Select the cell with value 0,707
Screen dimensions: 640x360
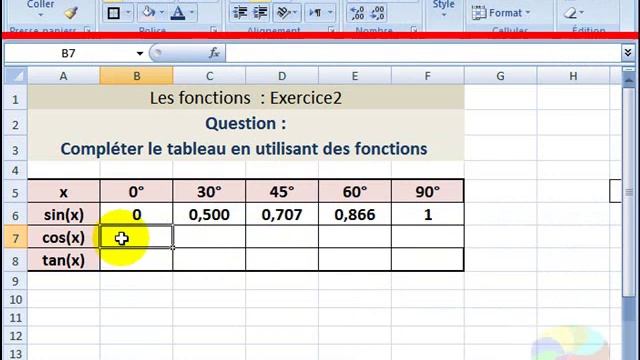282,215
